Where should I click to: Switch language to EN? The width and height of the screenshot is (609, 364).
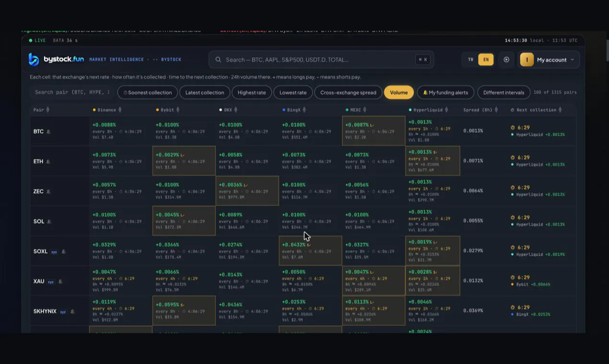click(486, 60)
